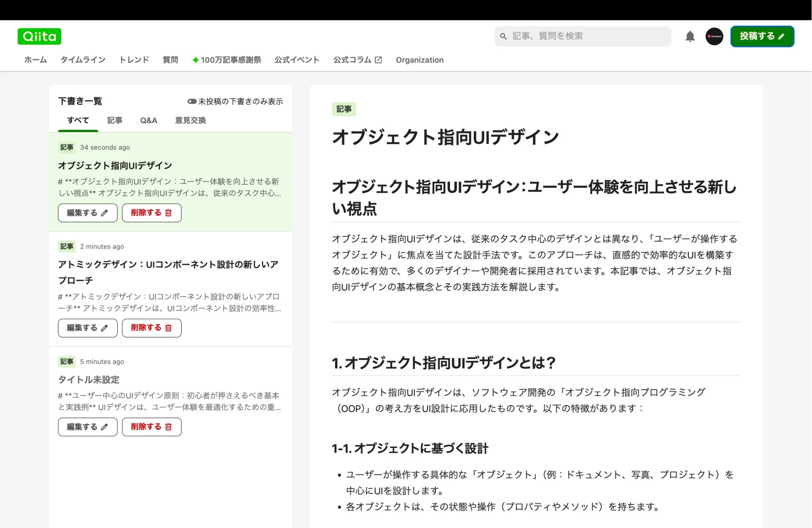The height and width of the screenshot is (528, 812).
Task: Switch to the Q&A tab
Action: pos(149,120)
